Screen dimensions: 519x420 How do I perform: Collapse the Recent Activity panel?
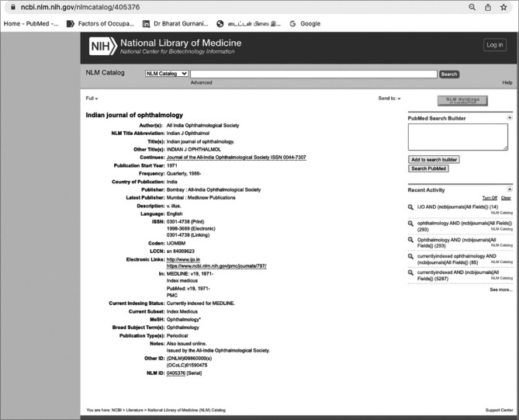tap(510, 189)
